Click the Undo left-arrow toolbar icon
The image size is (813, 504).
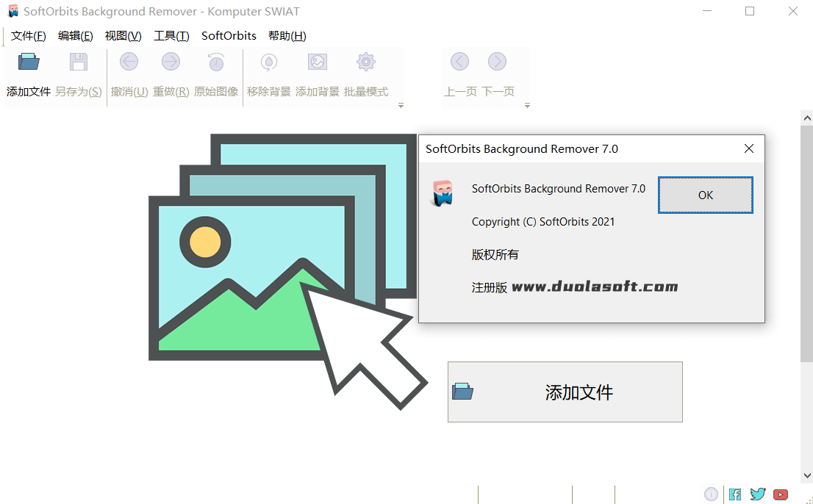coord(129,62)
